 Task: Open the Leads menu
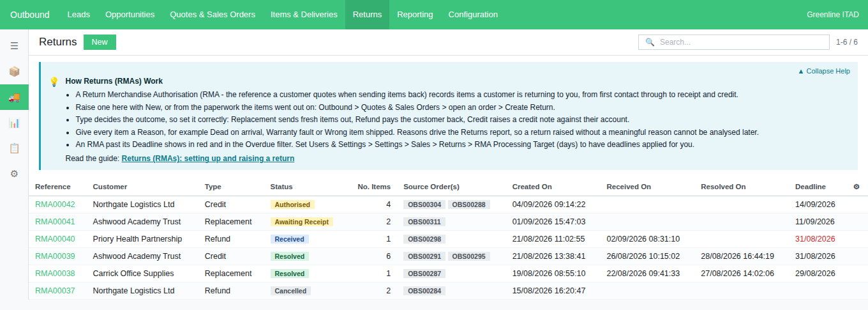point(79,15)
